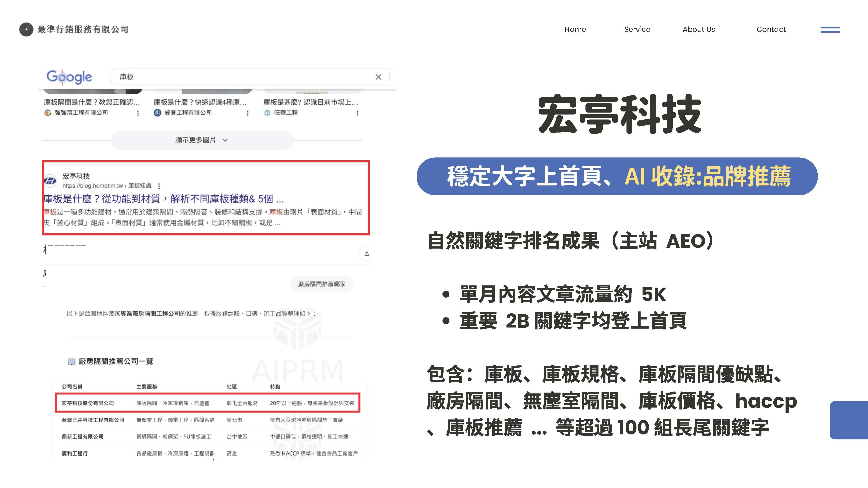Open the Service menu item
This screenshot has height=488, width=868.
point(637,30)
